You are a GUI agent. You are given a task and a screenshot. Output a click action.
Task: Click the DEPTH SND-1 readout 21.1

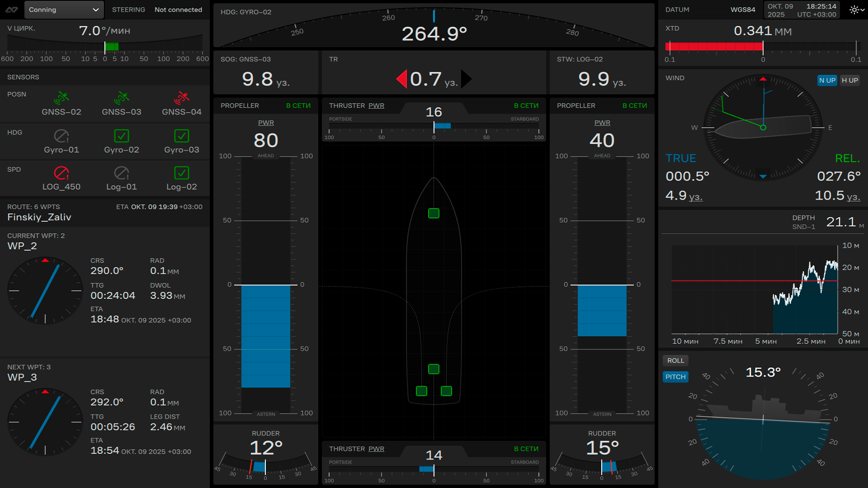(x=841, y=222)
